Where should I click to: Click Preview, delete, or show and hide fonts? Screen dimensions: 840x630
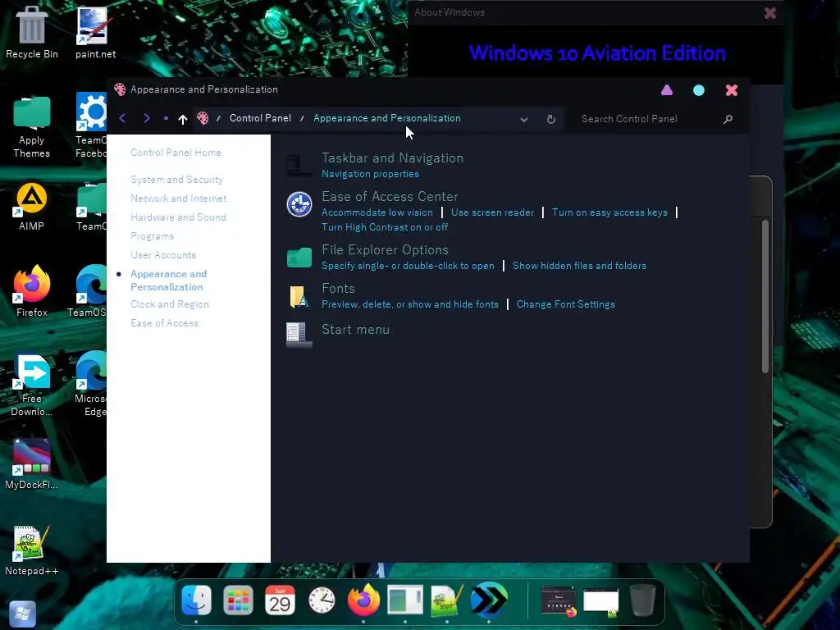click(410, 304)
